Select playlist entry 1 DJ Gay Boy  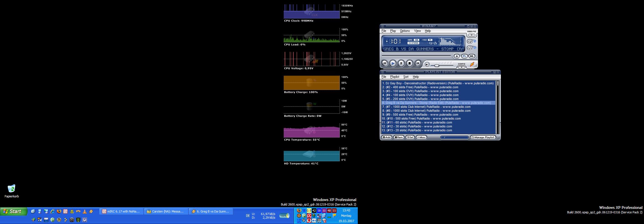pos(438,83)
